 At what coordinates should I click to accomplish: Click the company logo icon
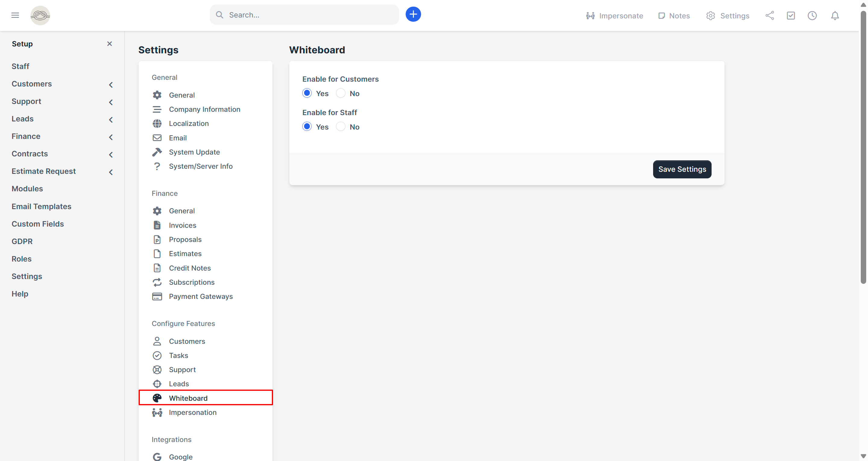[x=40, y=15]
